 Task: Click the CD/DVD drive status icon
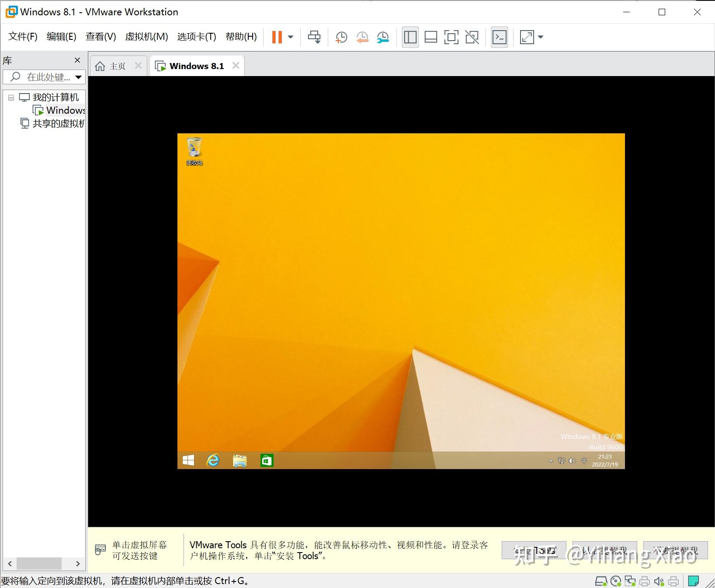(x=616, y=581)
